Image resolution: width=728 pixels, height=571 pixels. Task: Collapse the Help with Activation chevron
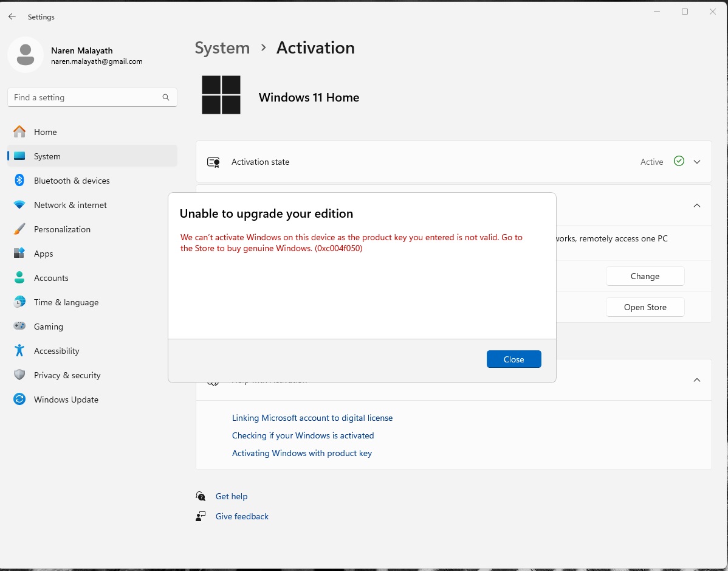[697, 380]
